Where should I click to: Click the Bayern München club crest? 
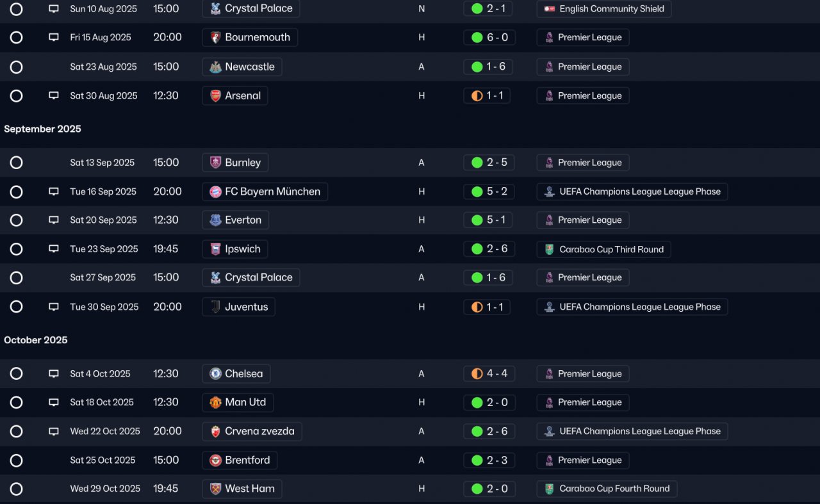point(216,191)
